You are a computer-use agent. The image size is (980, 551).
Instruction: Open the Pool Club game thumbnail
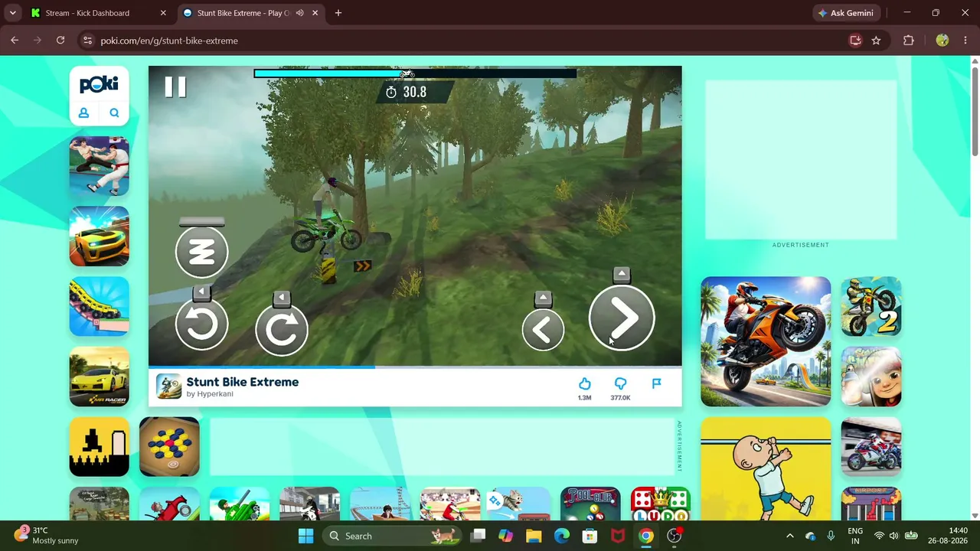(590, 504)
